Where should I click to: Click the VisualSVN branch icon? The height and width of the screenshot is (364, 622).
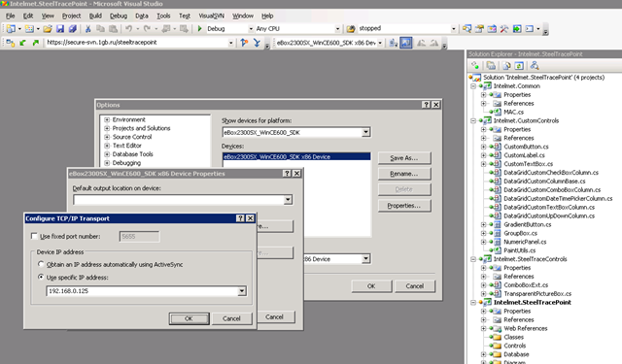click(x=244, y=43)
